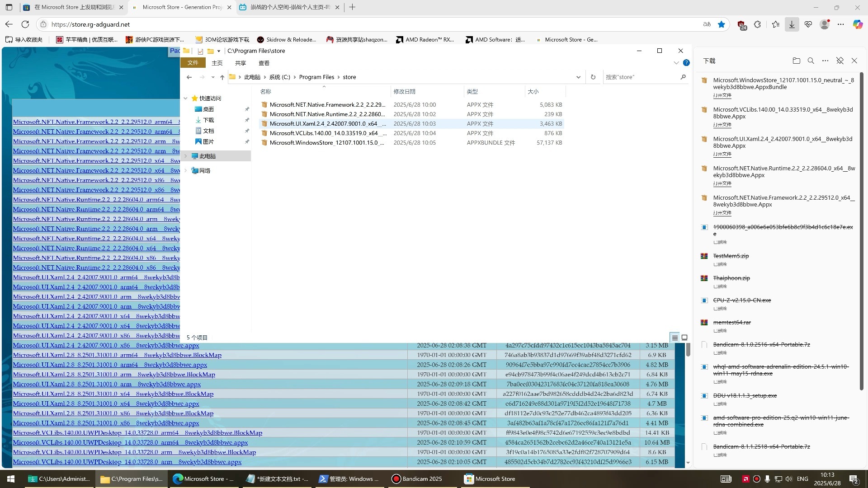Viewport: 868px width, 488px height.
Task: Click browser favorites star icon
Action: pos(722,24)
